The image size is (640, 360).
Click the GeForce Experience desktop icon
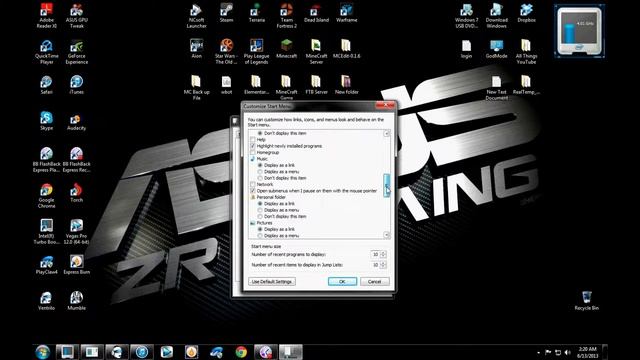click(77, 52)
